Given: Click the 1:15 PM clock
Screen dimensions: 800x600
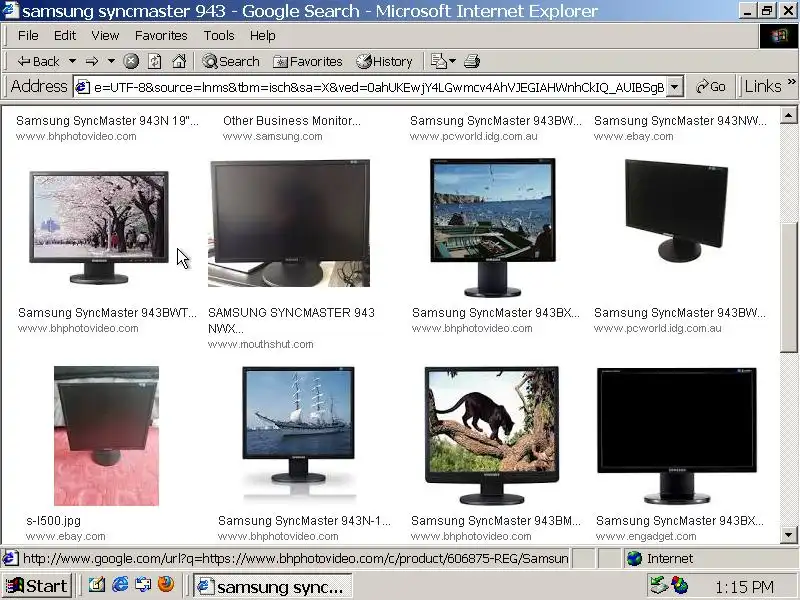Looking at the screenshot, I should (x=744, y=587).
